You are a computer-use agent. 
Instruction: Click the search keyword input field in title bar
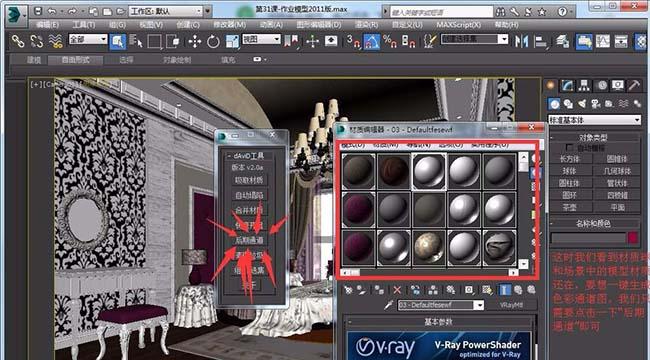(x=441, y=12)
